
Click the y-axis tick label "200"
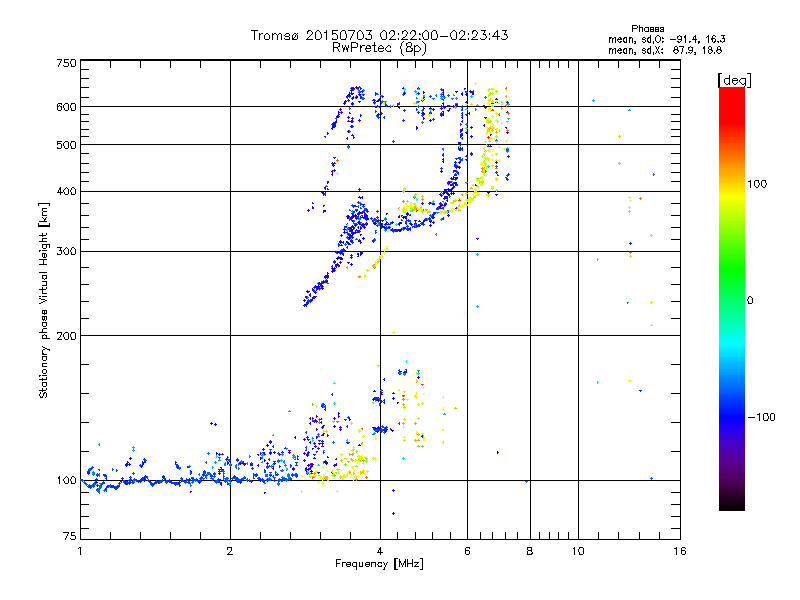(x=66, y=336)
